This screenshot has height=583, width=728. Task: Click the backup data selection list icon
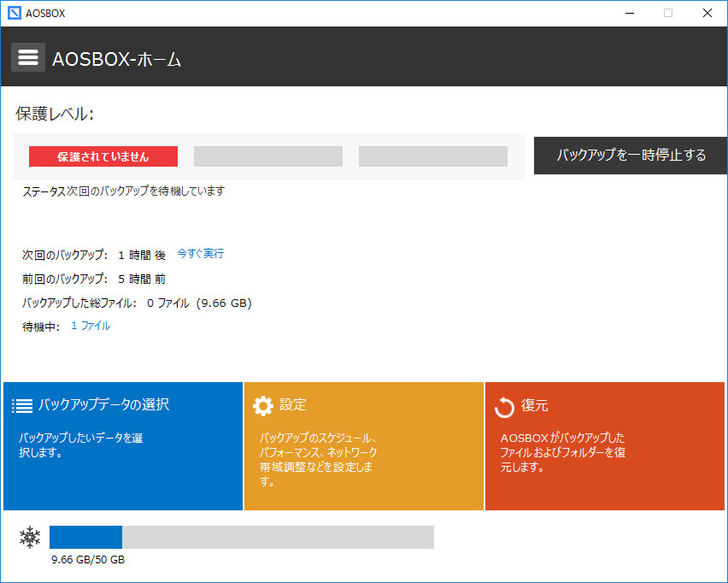[x=22, y=405]
